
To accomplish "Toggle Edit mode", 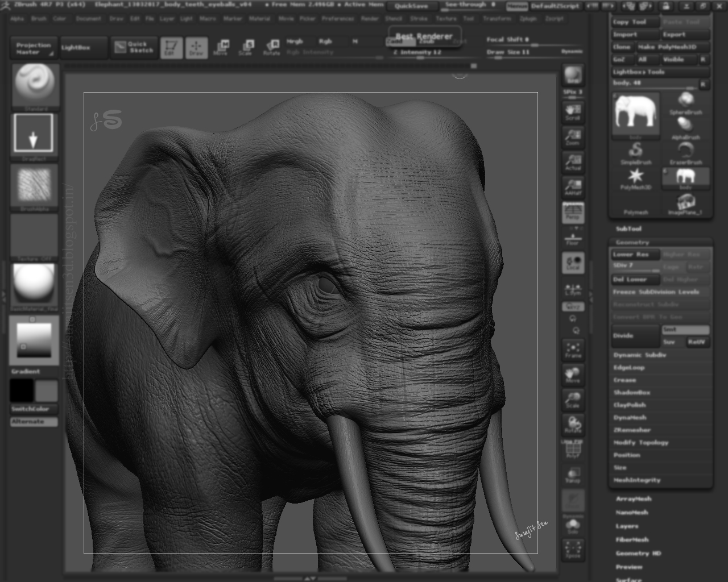I will pyautogui.click(x=171, y=48).
